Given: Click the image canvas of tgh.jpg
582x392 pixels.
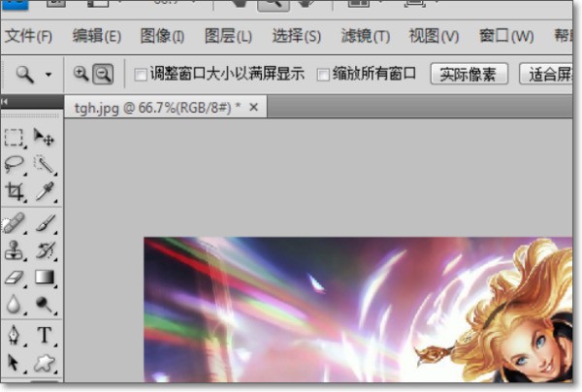Looking at the screenshot, I should pos(358,310).
